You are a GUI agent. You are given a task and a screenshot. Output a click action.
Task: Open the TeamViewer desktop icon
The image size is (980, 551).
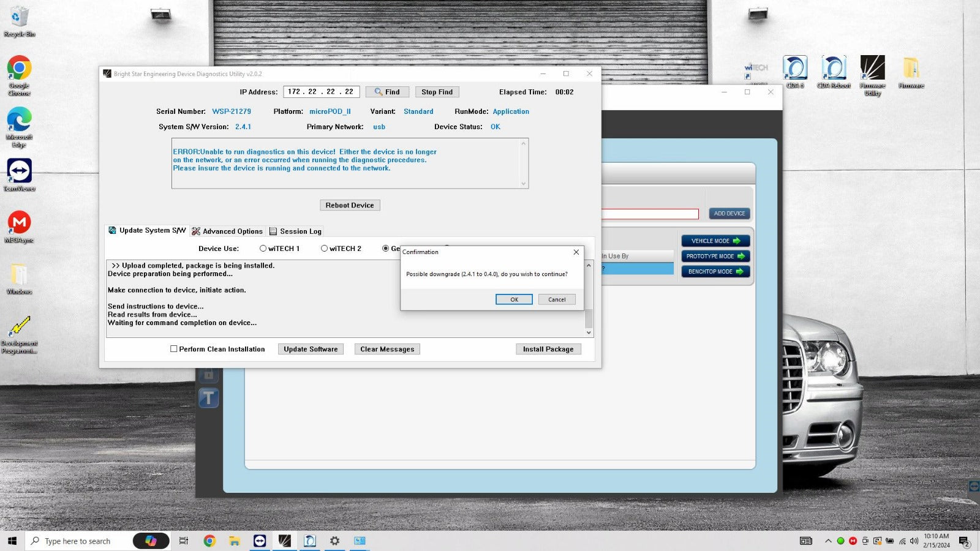[20, 173]
